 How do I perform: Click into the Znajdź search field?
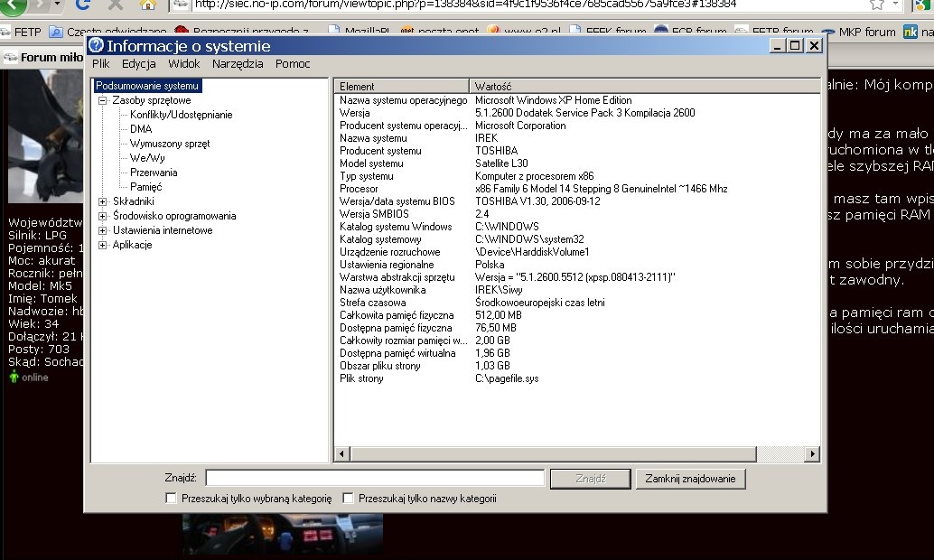tap(375, 478)
